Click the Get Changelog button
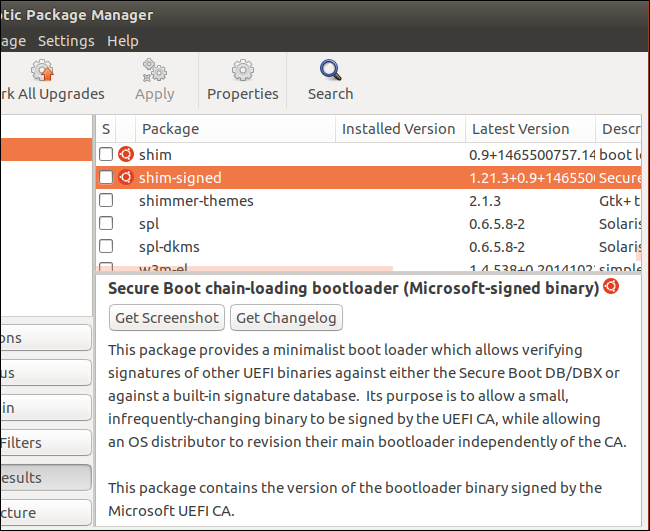Image resolution: width=650 pixels, height=531 pixels. (x=287, y=318)
